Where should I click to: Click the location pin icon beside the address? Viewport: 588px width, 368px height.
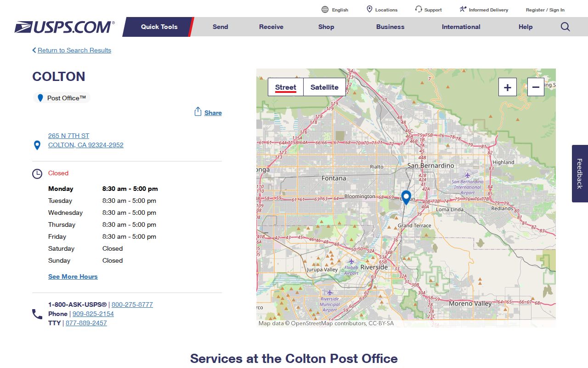tap(37, 145)
